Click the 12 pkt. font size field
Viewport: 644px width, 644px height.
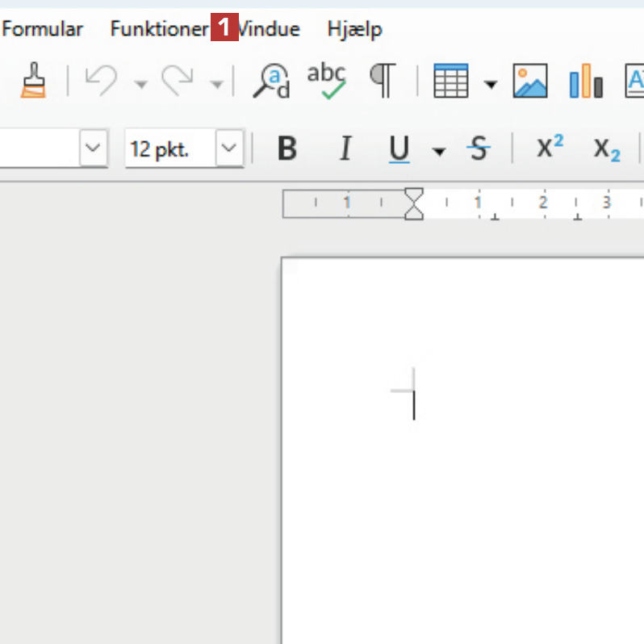(x=169, y=149)
